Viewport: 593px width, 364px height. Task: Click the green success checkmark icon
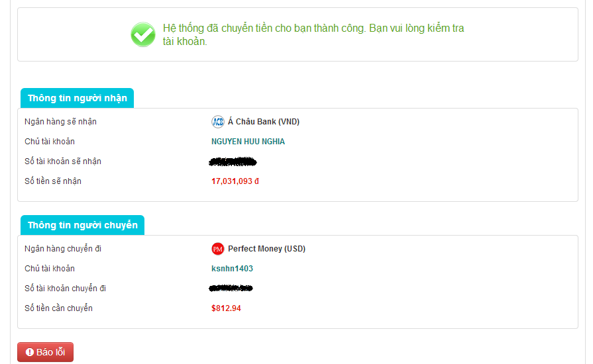[x=142, y=34]
